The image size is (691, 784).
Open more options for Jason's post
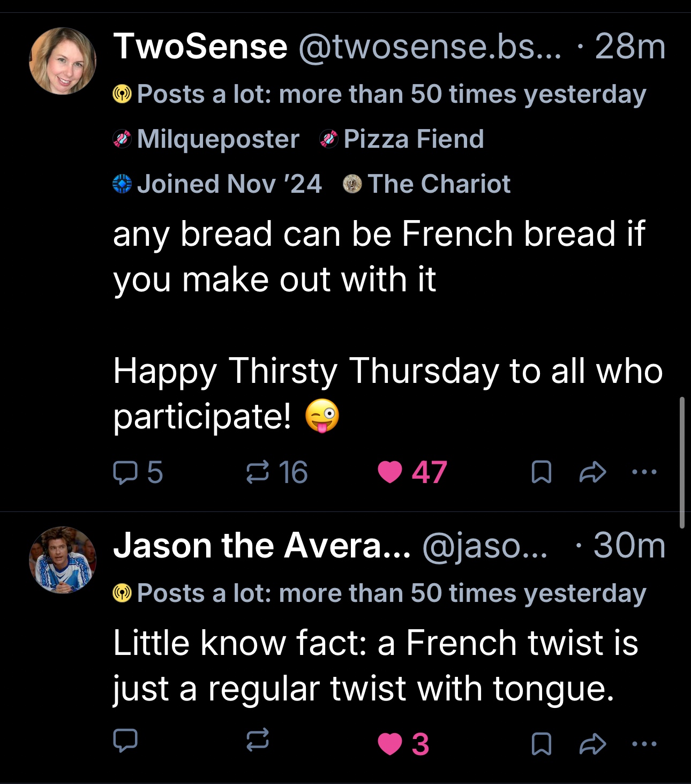pyautogui.click(x=644, y=743)
